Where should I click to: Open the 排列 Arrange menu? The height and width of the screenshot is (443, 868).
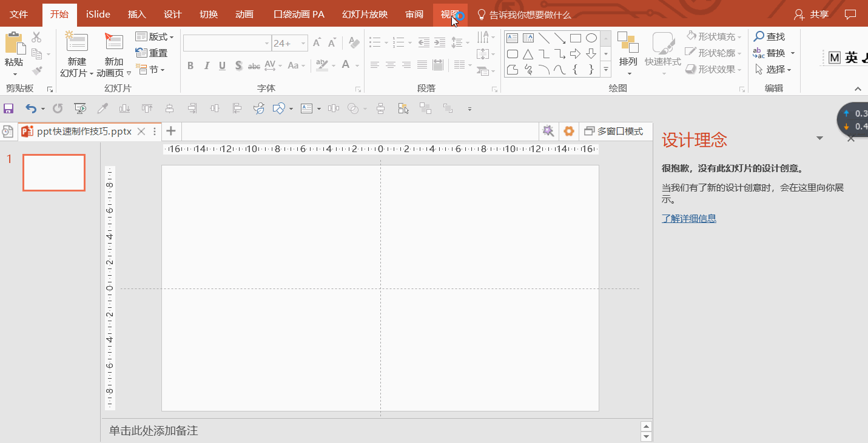pos(628,55)
